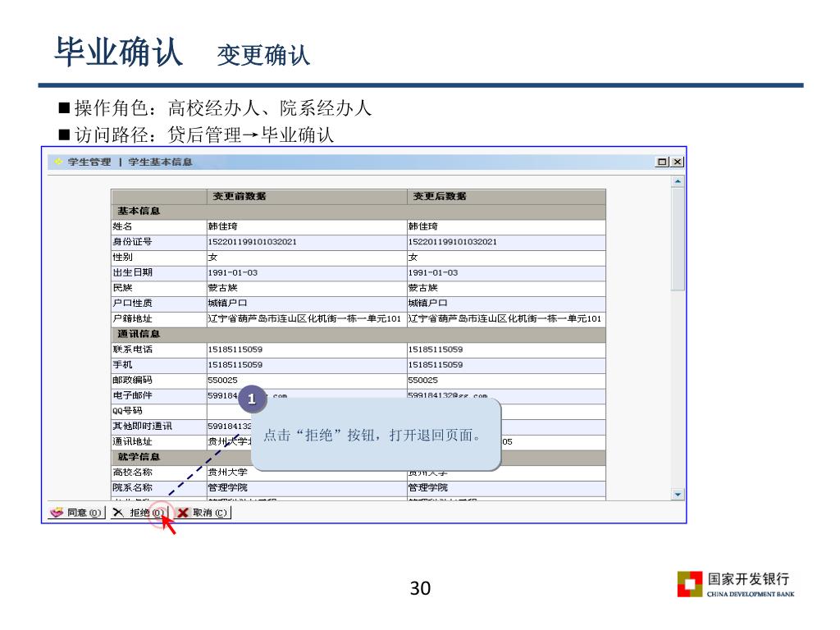Click the 出生日期 row label
Viewport: 840px width, 630px height.
pyautogui.click(x=132, y=272)
